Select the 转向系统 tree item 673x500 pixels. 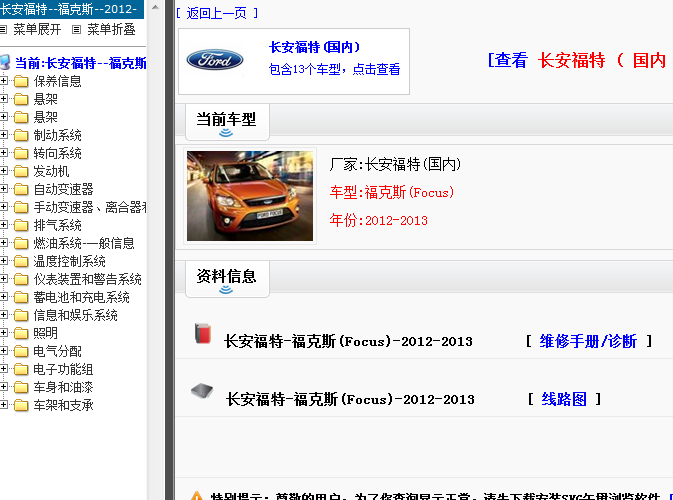(x=58, y=153)
